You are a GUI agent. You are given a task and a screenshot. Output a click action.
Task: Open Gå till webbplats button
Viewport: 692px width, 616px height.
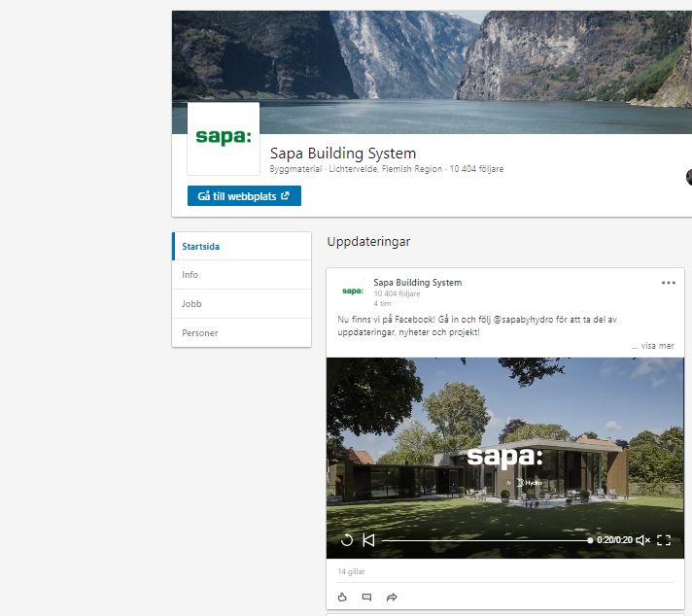coord(244,196)
